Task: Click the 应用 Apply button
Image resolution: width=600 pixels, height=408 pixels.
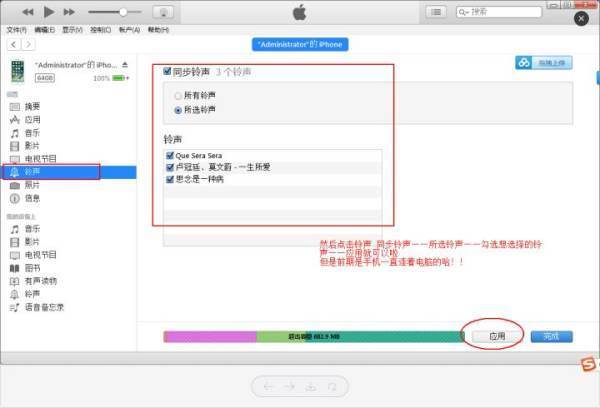Action: [497, 336]
